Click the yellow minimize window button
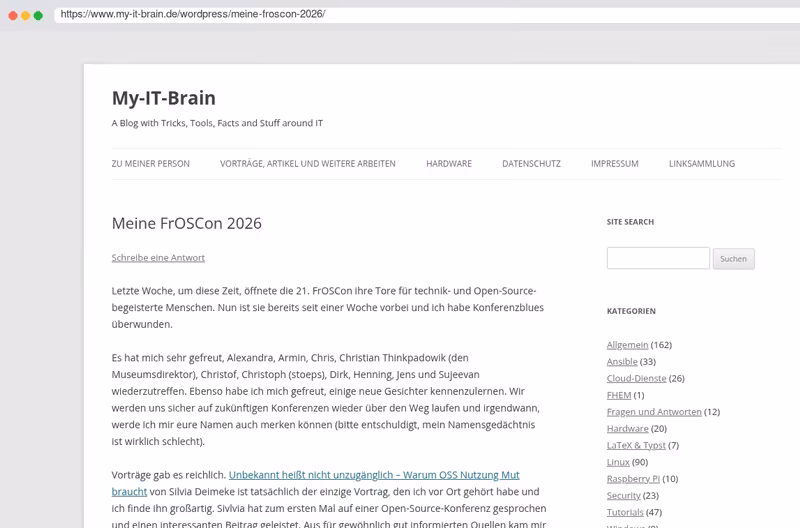Screen dimensions: 800x528 (x=26, y=16)
